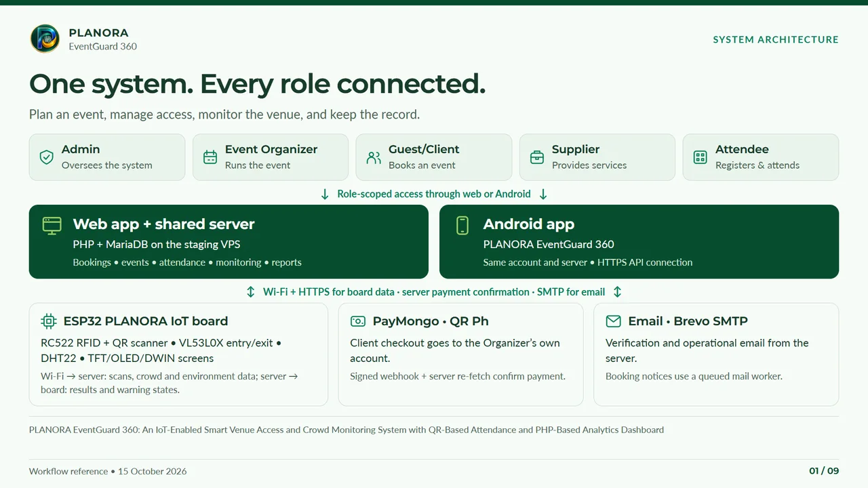This screenshot has height=488, width=868.
Task: Click the down arrow before Role-scoped access
Action: point(325,195)
